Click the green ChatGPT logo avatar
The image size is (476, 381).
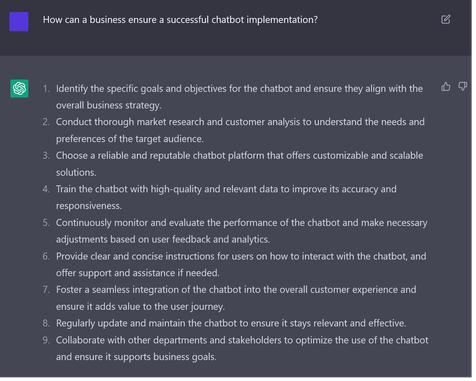click(x=19, y=89)
